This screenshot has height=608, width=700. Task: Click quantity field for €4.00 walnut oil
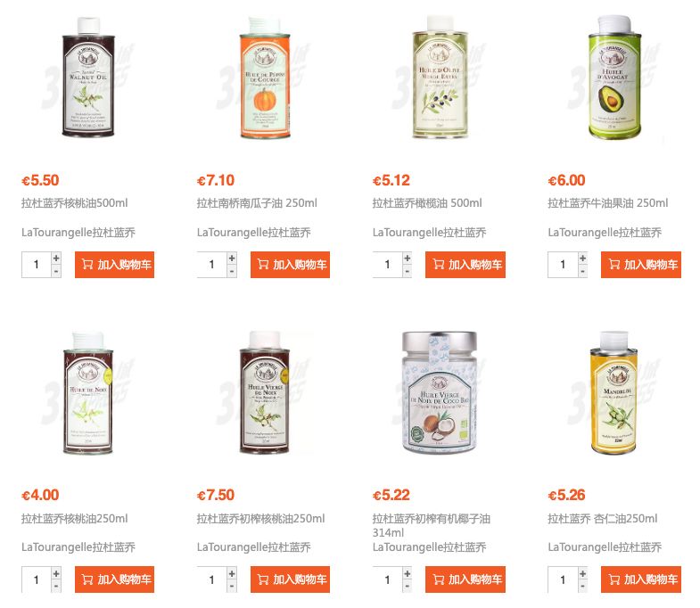[37, 579]
